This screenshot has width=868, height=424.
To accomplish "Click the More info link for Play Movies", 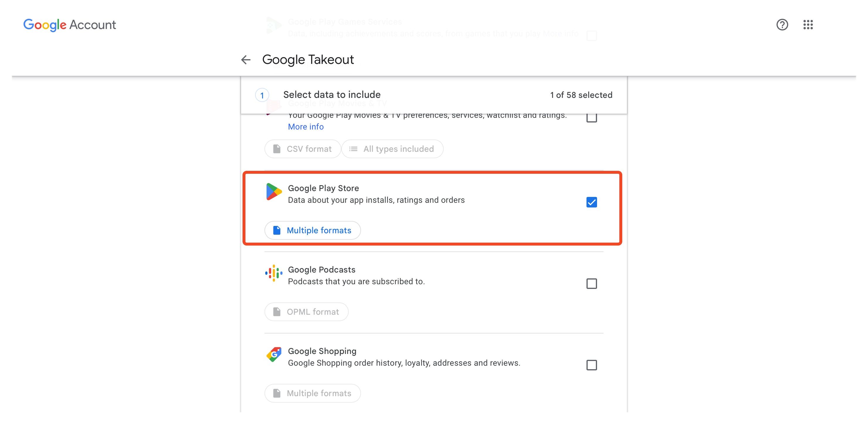I will pyautogui.click(x=306, y=126).
